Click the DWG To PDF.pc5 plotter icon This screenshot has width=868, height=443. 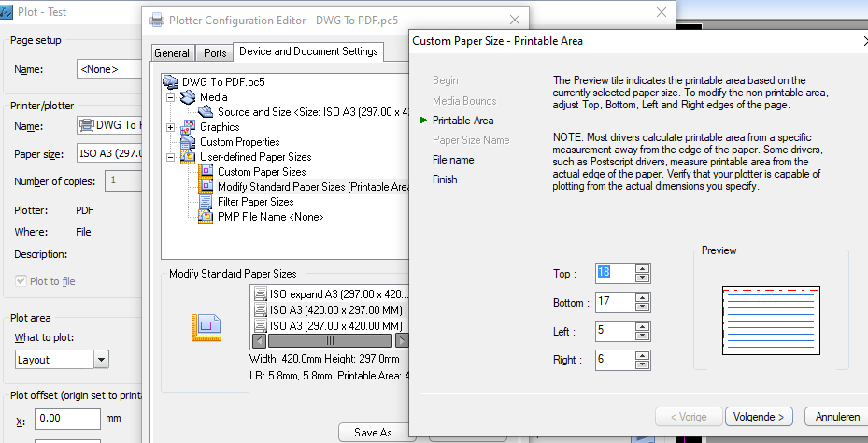[170, 82]
